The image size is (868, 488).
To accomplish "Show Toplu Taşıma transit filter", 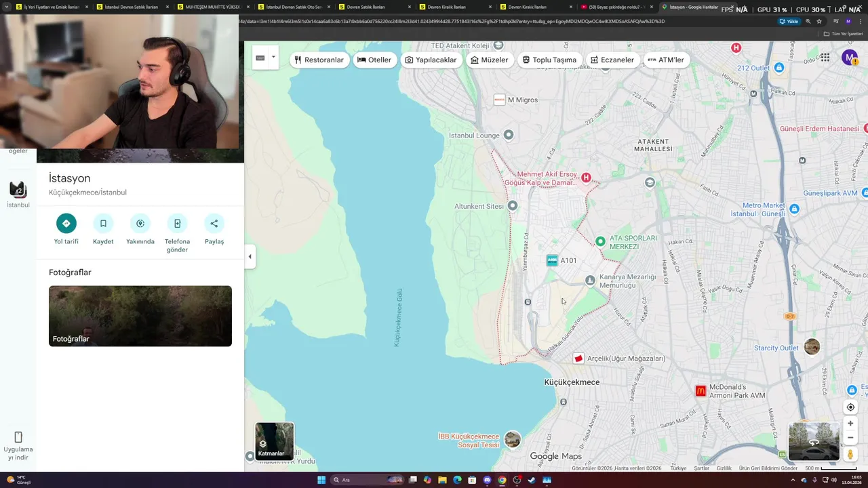I will pos(549,60).
